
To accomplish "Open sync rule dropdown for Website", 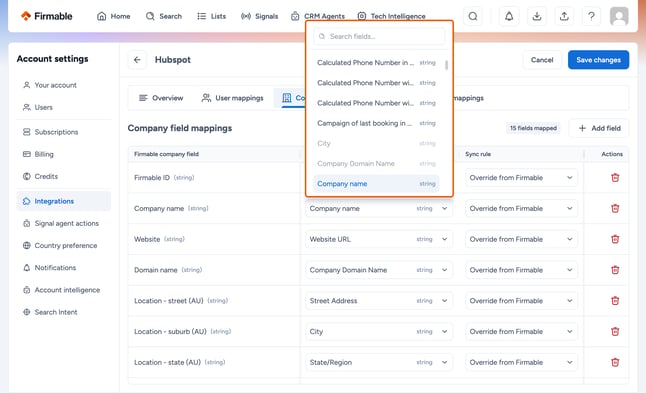I will pos(521,239).
